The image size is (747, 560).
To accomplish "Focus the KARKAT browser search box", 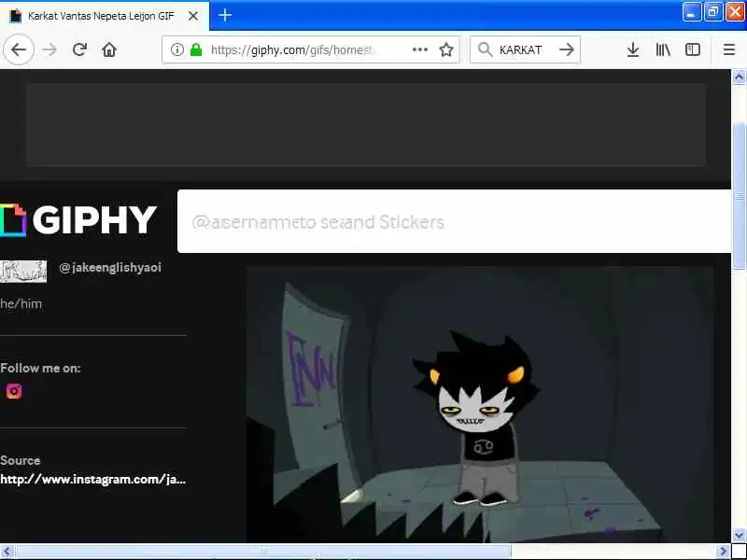I will click(526, 49).
